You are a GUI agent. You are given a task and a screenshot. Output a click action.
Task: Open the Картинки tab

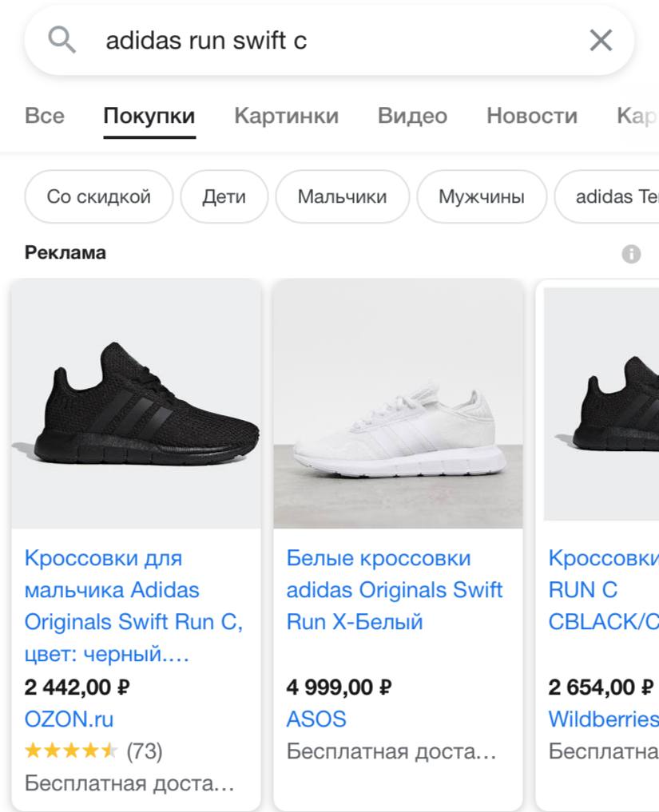click(286, 116)
